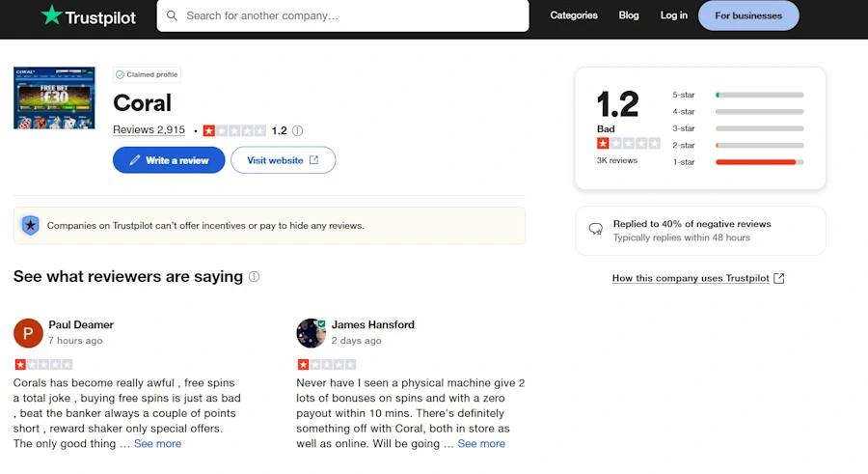Click Paul Deamer's avatar
The image size is (868, 474).
point(28,333)
